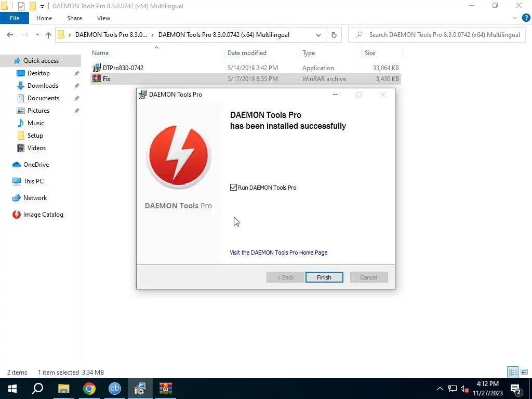The width and height of the screenshot is (532, 399).
Task: Open File Explorer from the taskbar
Action: tap(63, 389)
